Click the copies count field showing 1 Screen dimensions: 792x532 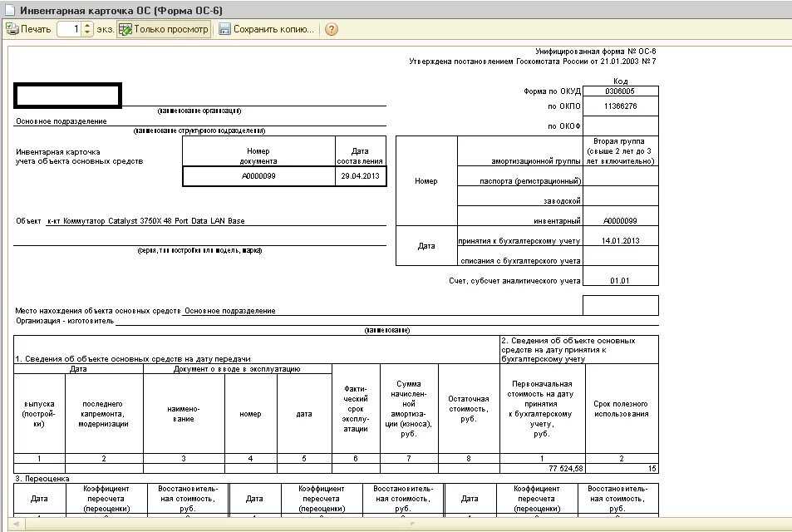[x=70, y=29]
